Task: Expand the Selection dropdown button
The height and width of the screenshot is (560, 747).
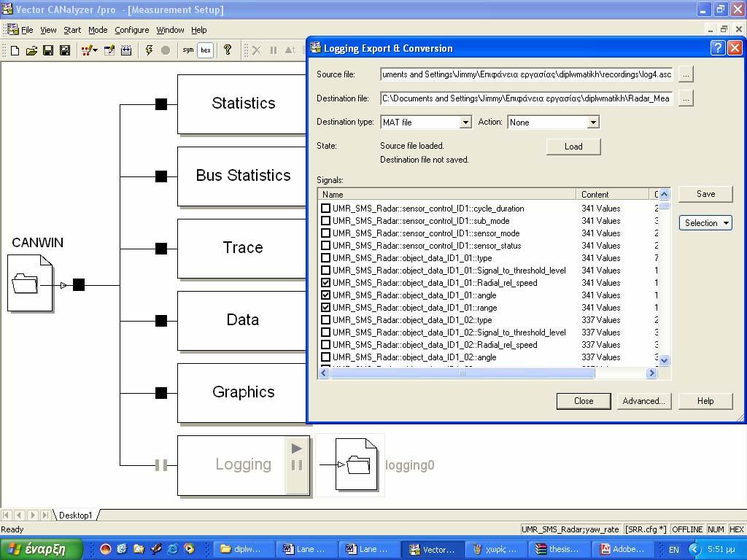Action: (x=705, y=223)
